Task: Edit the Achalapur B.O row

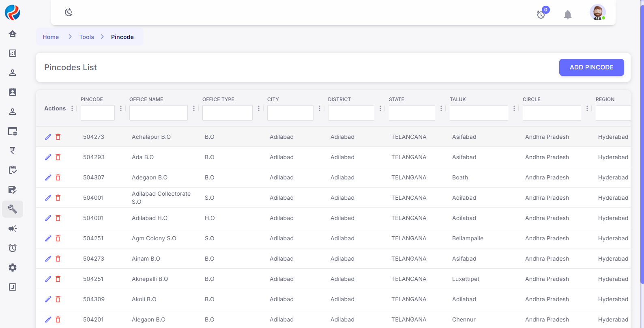Action: (48, 137)
